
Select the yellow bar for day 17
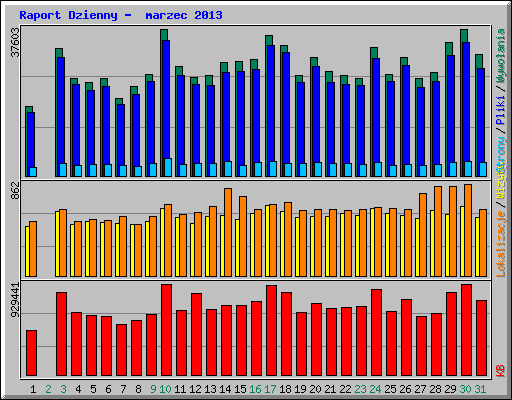pyautogui.click(x=267, y=241)
